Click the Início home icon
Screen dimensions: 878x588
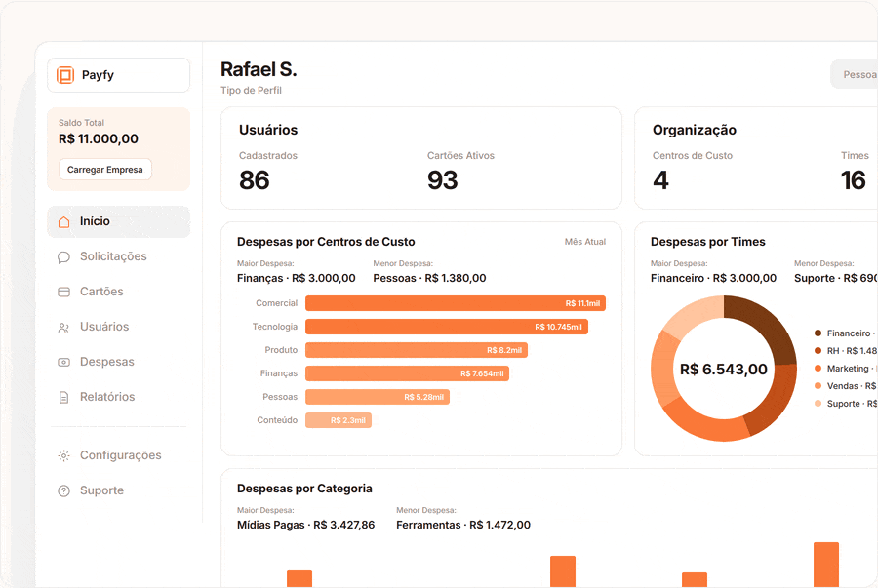(63, 222)
